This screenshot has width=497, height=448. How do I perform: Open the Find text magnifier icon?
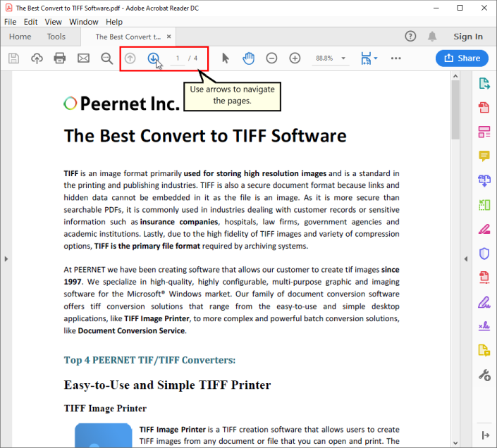(x=107, y=58)
